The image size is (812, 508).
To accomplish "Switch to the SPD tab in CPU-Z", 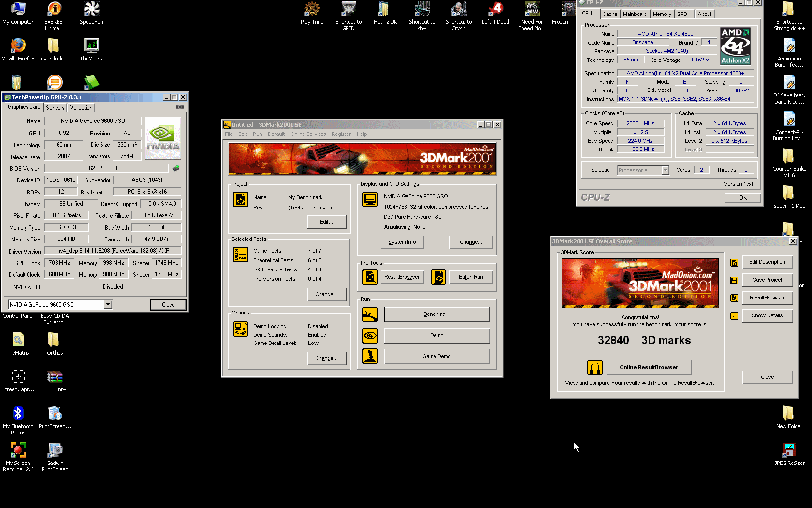I will pyautogui.click(x=682, y=14).
